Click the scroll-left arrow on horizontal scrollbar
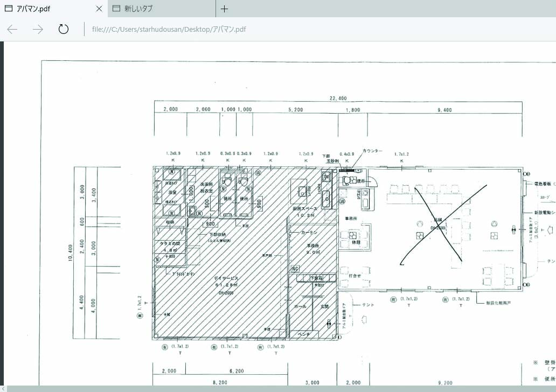The width and height of the screenshot is (556, 392). 3,389
